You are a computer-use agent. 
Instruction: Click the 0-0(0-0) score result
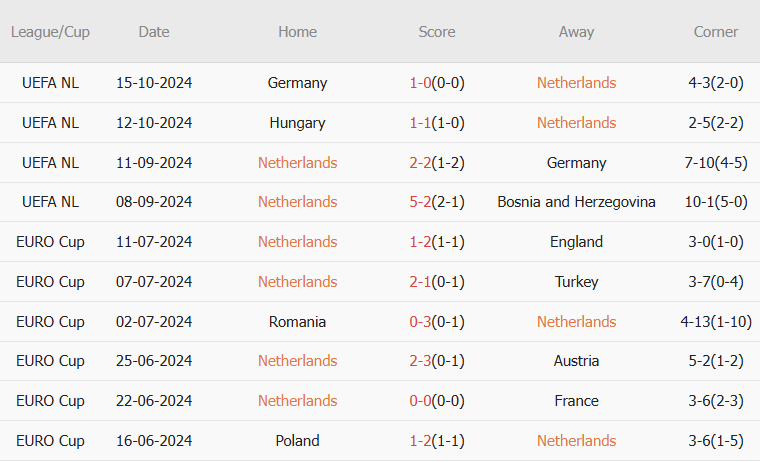[437, 401]
